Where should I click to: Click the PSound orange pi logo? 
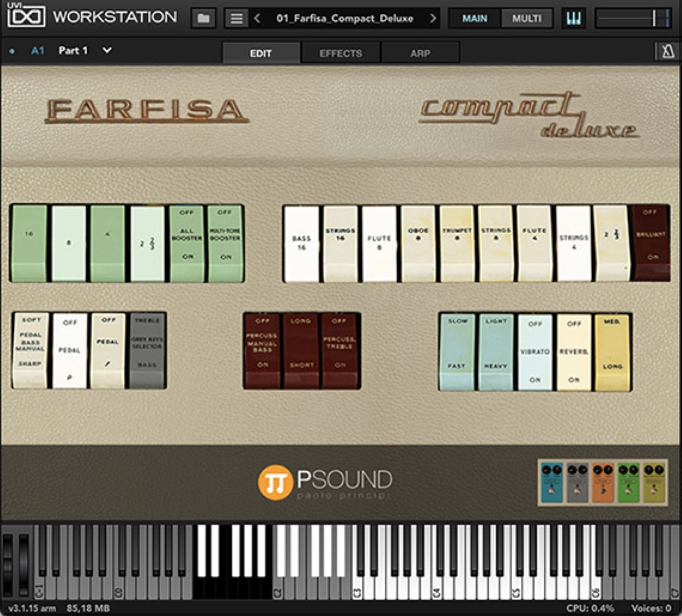click(x=275, y=482)
